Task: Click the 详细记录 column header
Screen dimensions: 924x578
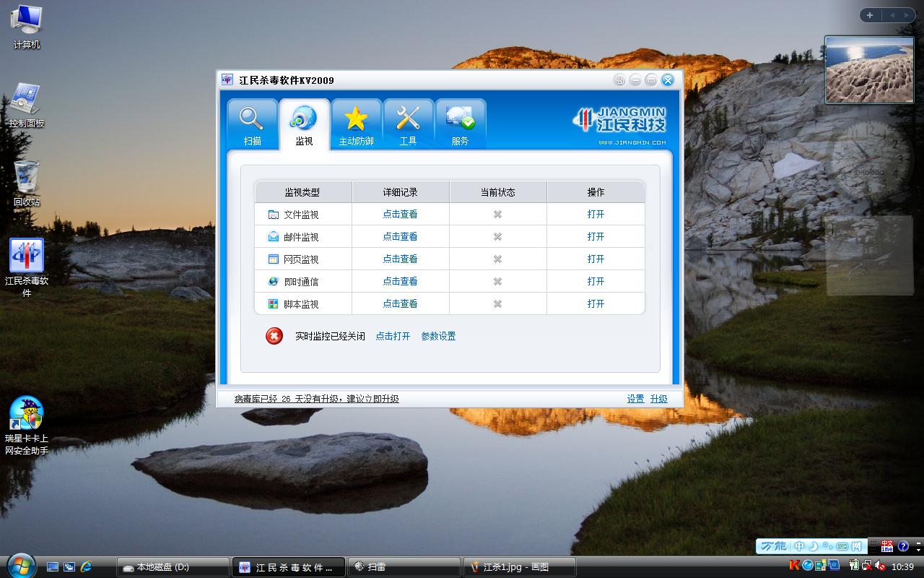Action: (400, 192)
